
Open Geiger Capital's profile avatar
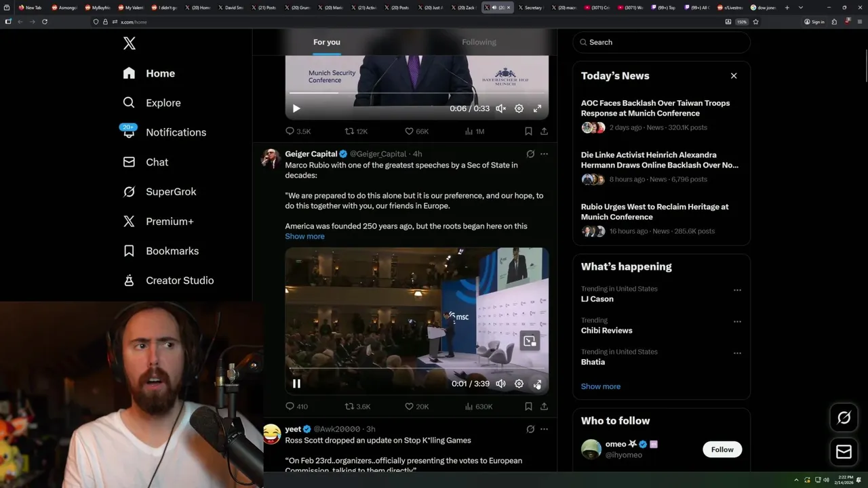[271, 159]
